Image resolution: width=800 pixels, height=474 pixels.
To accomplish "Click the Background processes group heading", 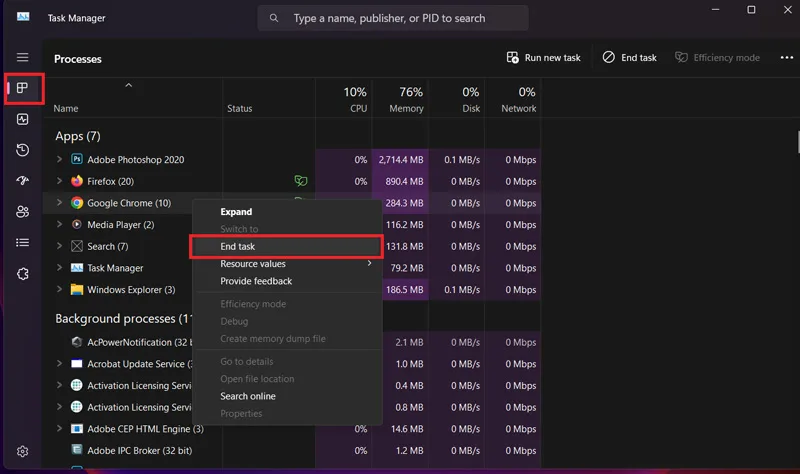I will pos(124,319).
